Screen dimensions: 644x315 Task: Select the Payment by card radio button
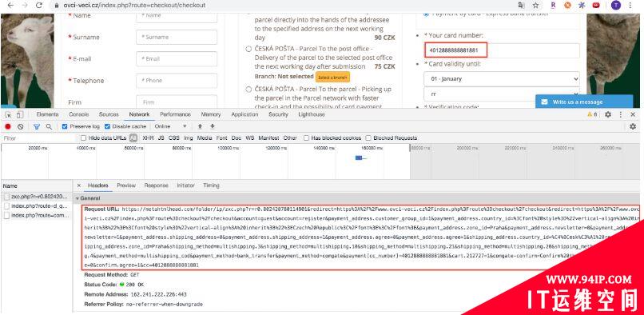tap(426, 14)
